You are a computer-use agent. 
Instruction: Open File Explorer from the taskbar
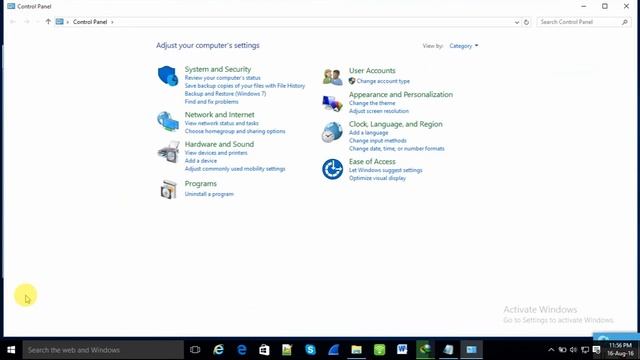(x=356, y=349)
